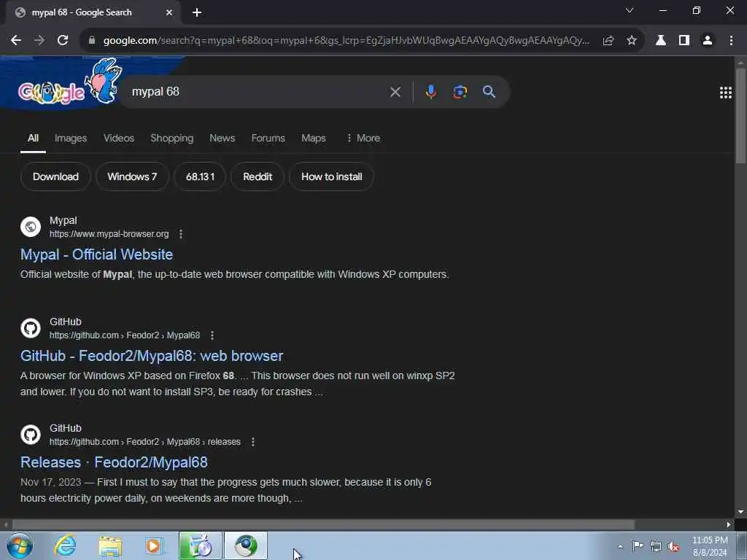This screenshot has height=560, width=747.
Task: Open GitHub - Feodor2/Mypal68: web browser link
Action: (x=152, y=356)
